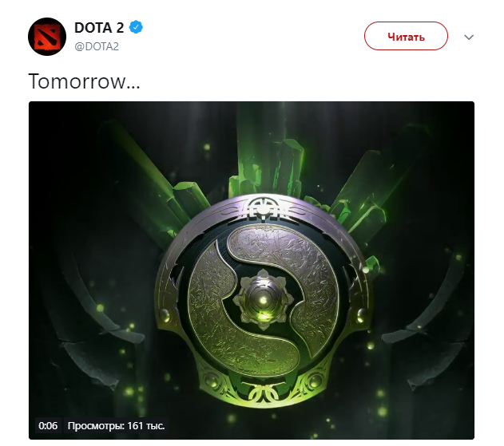504x446 pixels.
Task: Open the DOTA 2 profile avatar
Action: [x=47, y=36]
